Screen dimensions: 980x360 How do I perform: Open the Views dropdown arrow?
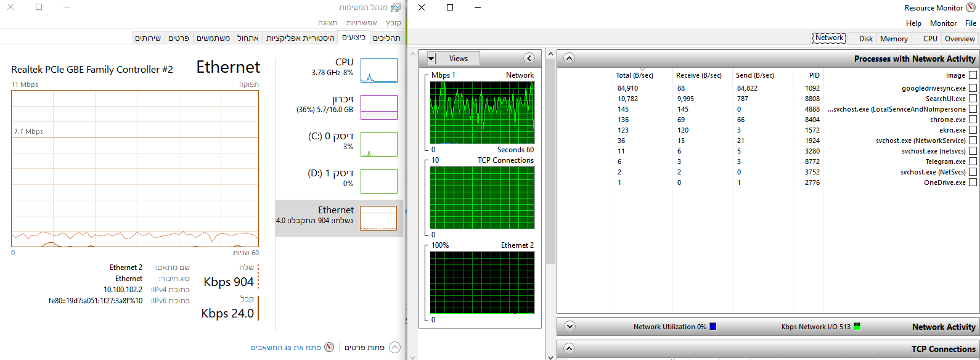[x=431, y=59]
